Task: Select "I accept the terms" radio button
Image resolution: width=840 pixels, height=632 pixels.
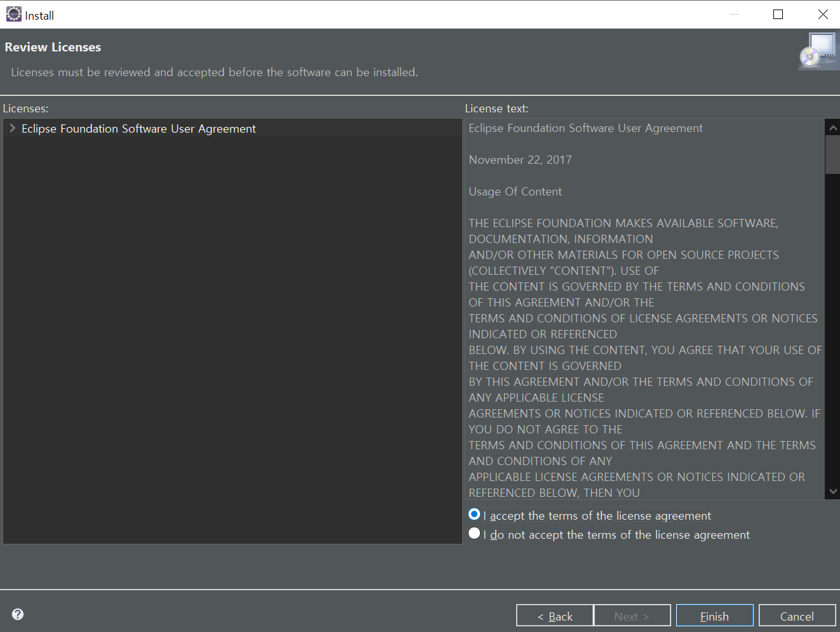Action: [474, 515]
